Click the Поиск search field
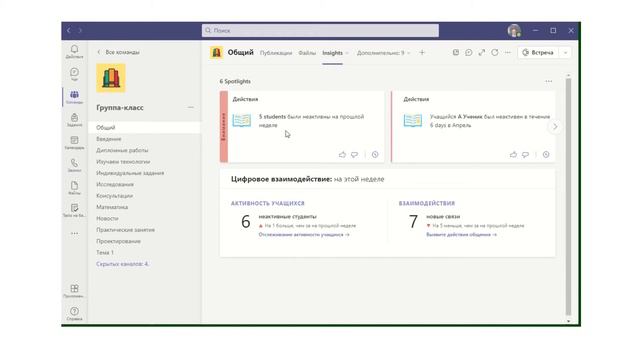 pyautogui.click(x=320, y=30)
